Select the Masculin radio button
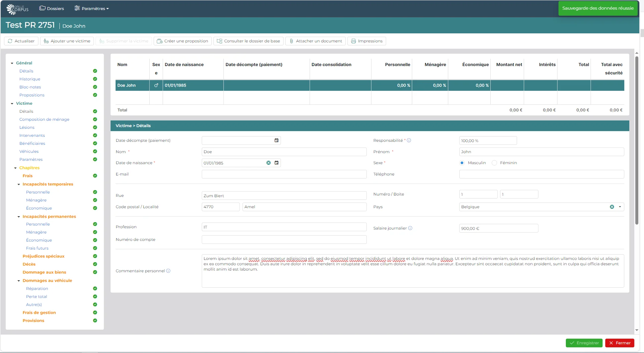Image resolution: width=644 pixels, height=353 pixels. click(x=462, y=163)
